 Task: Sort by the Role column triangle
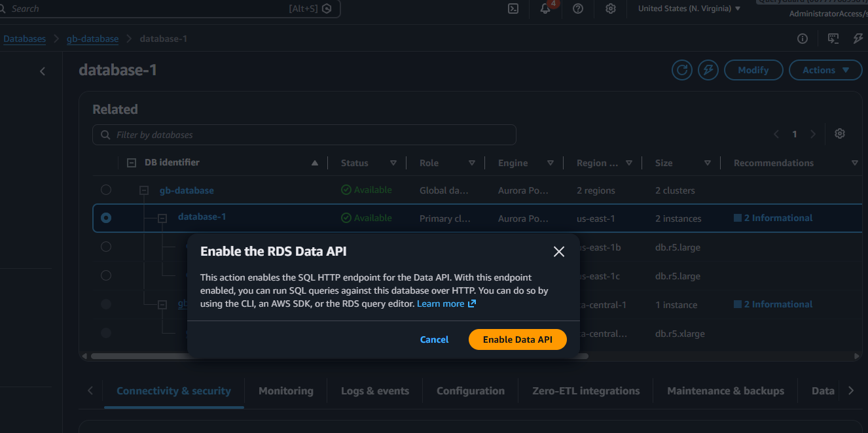tap(472, 164)
